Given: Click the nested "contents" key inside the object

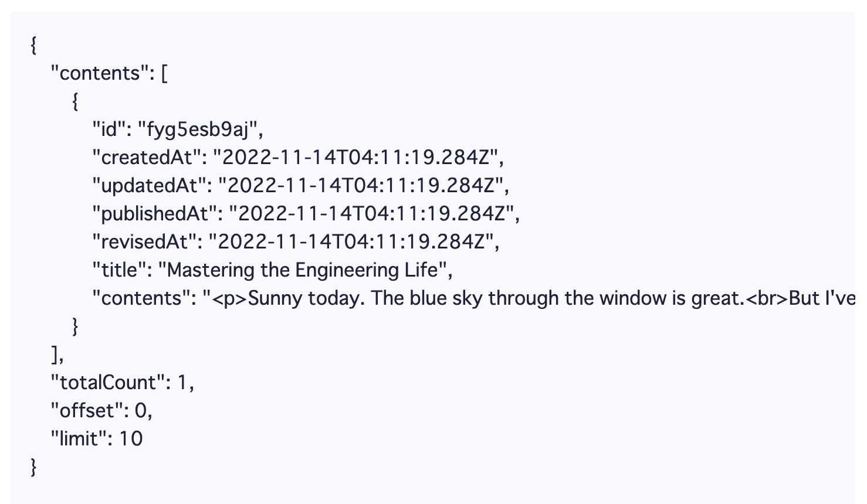Looking at the screenshot, I should (141, 298).
